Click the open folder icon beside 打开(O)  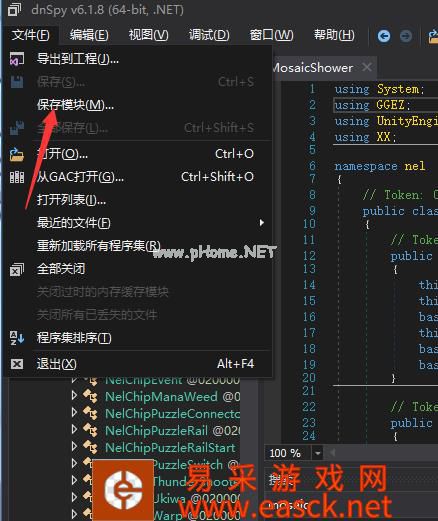(x=17, y=154)
